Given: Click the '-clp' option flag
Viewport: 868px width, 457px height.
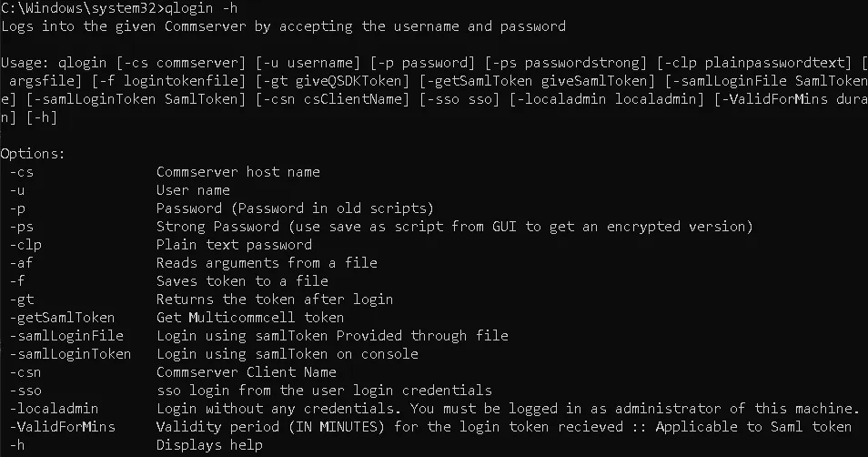Looking at the screenshot, I should point(25,246).
